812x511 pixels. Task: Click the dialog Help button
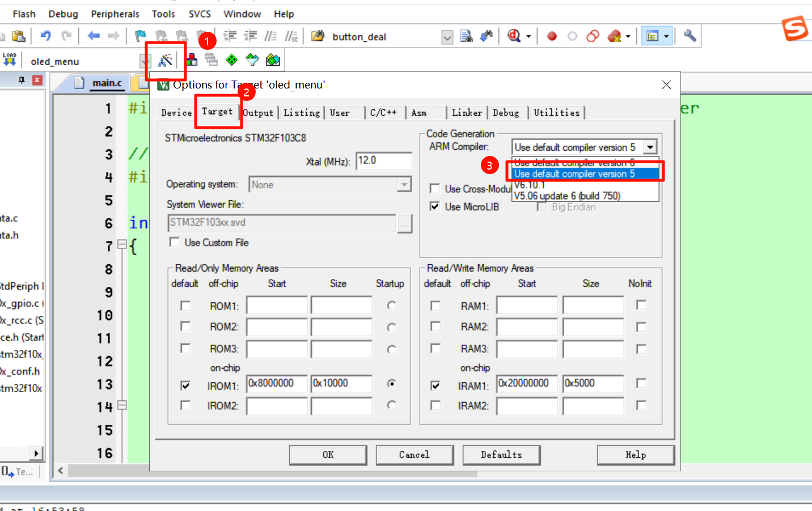point(636,455)
